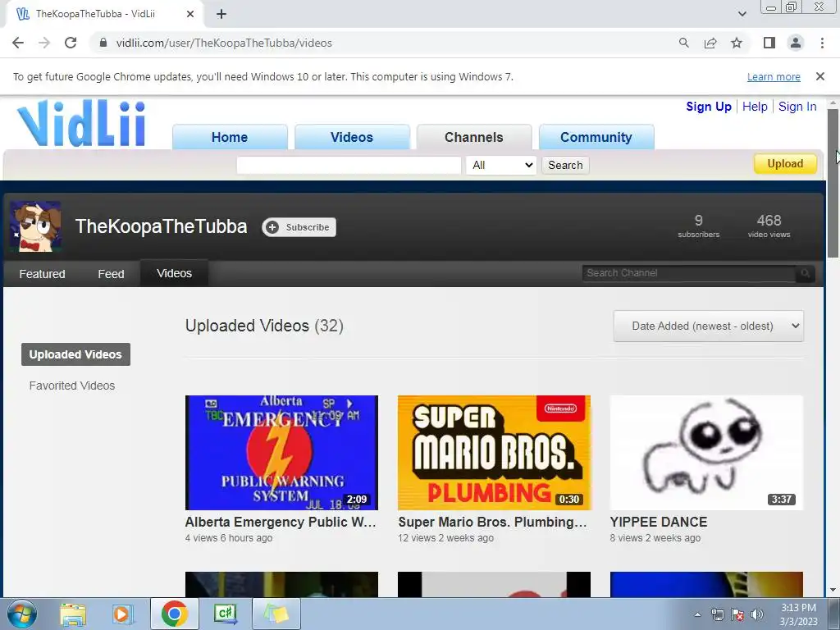Click the YIPPEE DANCE title link

(659, 522)
